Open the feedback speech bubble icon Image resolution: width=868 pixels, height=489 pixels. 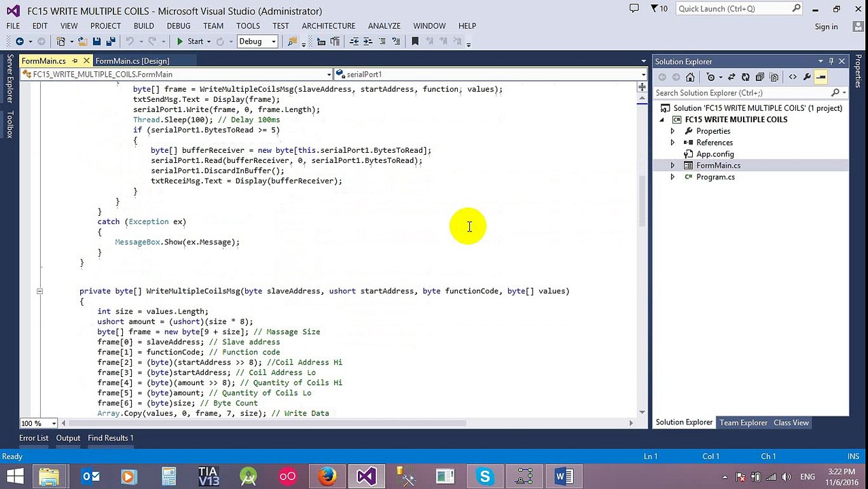coord(634,9)
